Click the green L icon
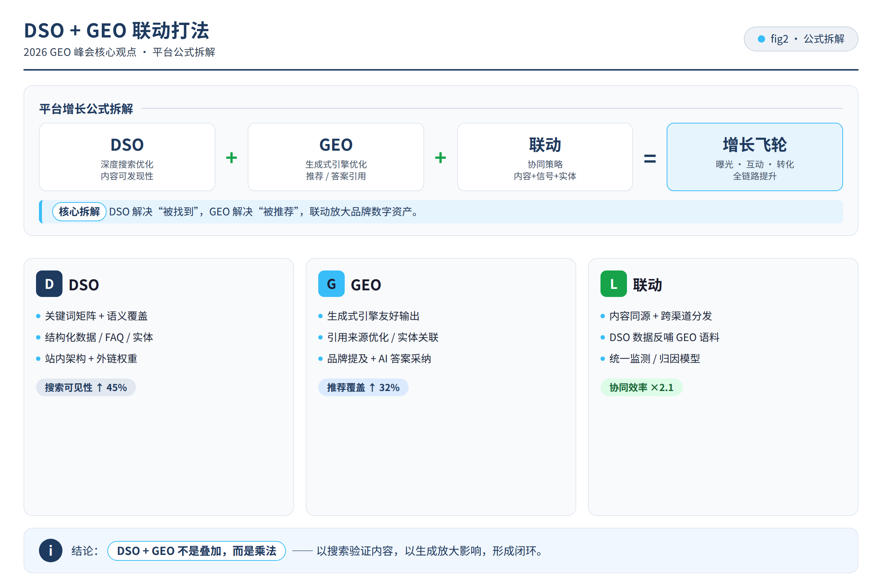 click(x=613, y=284)
